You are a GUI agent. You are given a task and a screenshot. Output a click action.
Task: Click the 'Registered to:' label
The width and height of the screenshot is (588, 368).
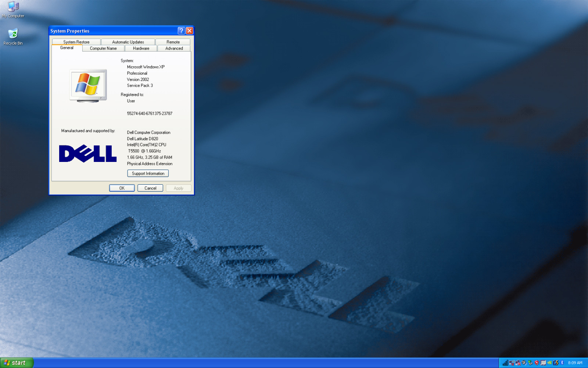click(x=132, y=95)
